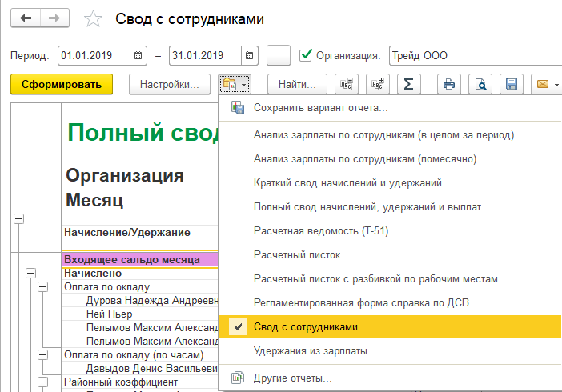This screenshot has width=562, height=392.
Task: Click the back navigation arrow
Action: (x=26, y=18)
